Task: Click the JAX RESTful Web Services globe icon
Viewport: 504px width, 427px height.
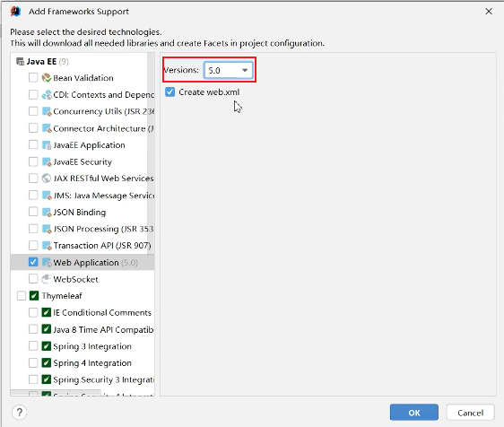Action: point(47,179)
